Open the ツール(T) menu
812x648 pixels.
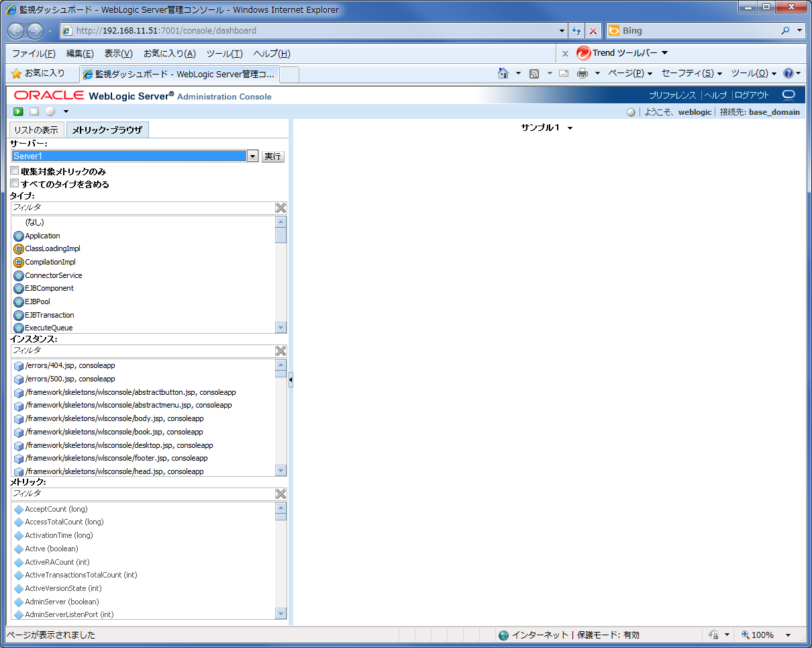[224, 54]
